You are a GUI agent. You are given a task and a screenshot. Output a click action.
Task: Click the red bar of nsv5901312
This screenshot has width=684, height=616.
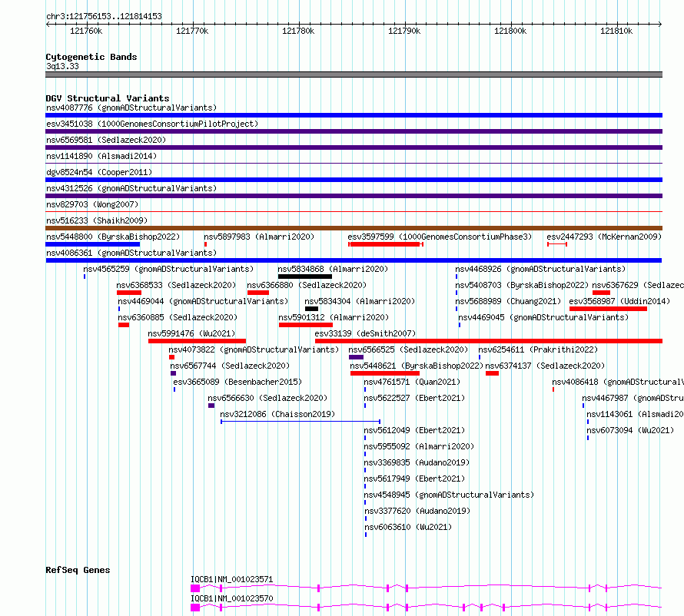306,325
